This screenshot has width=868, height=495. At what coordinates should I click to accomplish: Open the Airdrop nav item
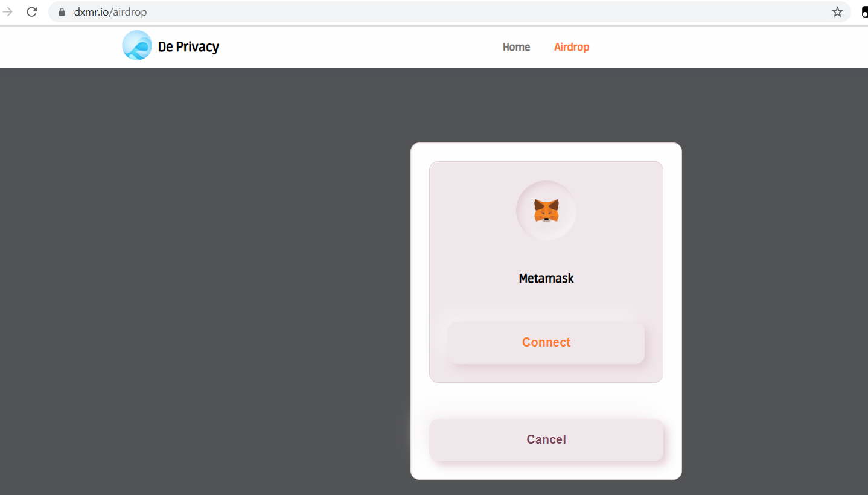click(x=572, y=47)
